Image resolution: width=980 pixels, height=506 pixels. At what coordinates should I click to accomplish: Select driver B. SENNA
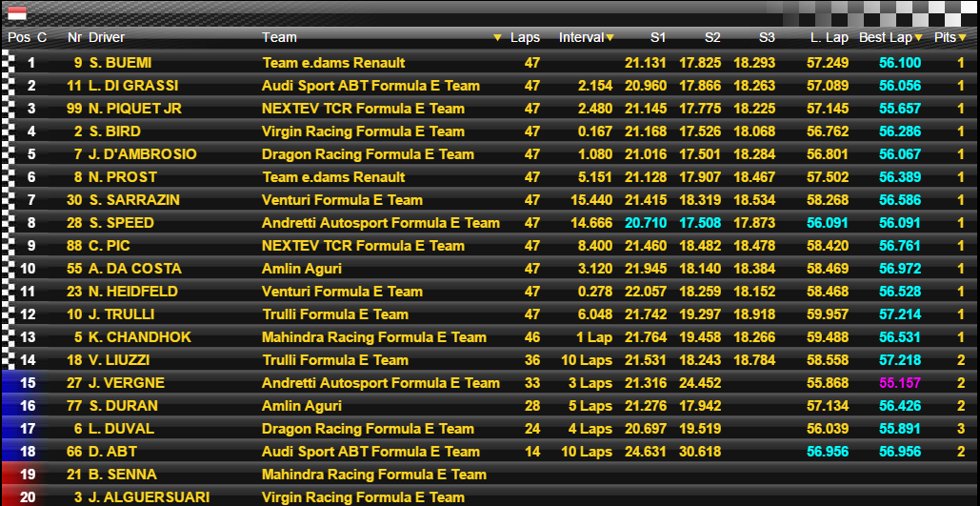[123, 475]
